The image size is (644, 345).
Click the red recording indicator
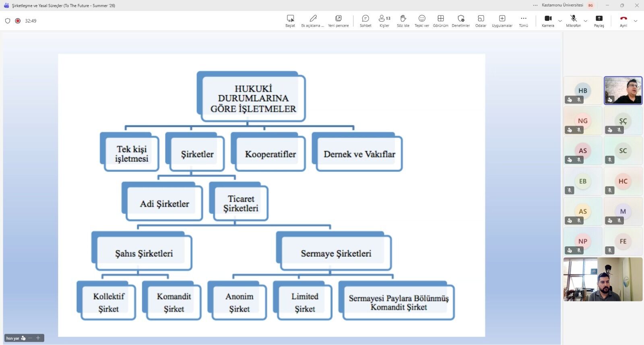pos(18,21)
